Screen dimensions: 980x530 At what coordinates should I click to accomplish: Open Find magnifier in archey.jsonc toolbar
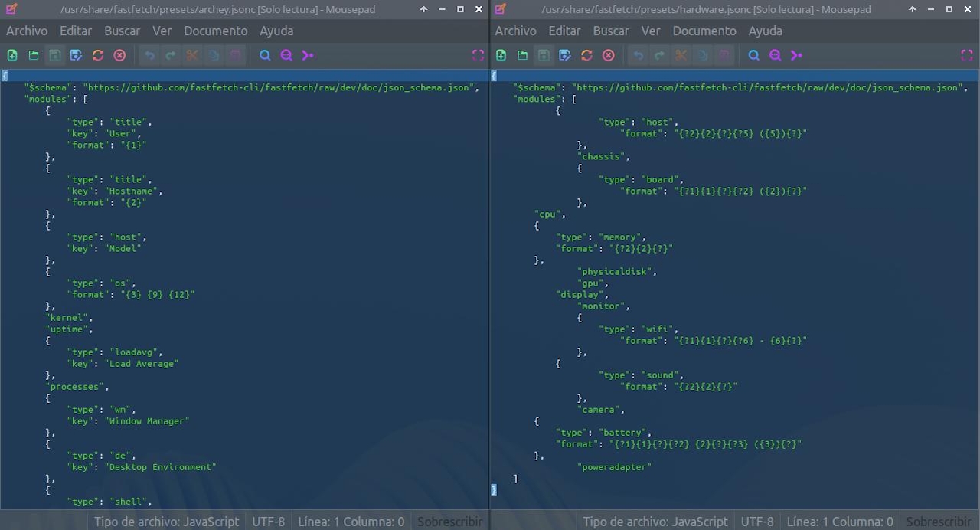(x=265, y=55)
